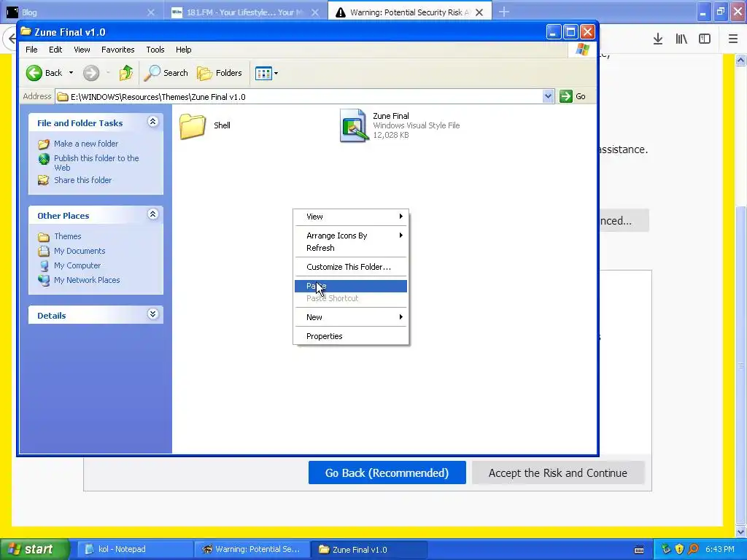Screen dimensions: 747x560
Task: Open the File menu
Action: 31,50
